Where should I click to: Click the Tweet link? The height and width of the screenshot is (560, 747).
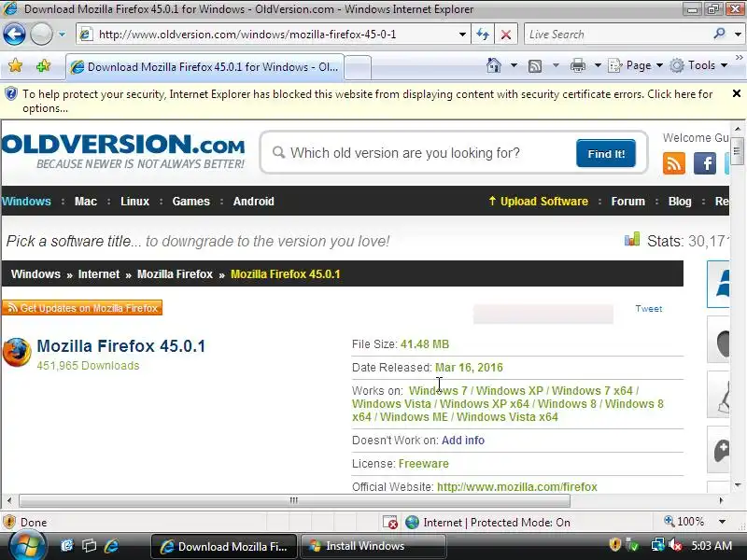click(x=648, y=309)
